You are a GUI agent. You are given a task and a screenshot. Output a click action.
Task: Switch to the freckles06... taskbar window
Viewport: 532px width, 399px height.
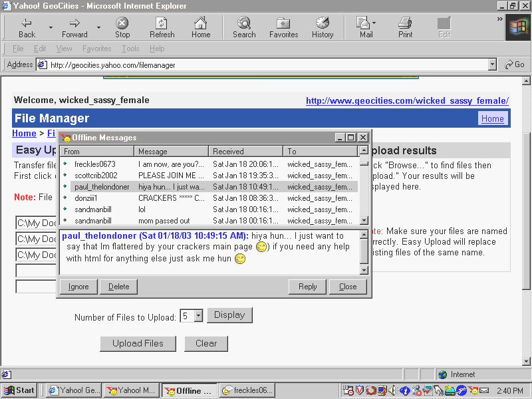[247, 390]
